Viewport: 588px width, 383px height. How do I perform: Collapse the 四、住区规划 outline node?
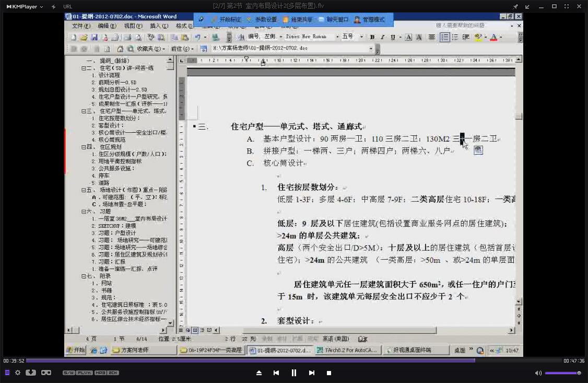83,147
